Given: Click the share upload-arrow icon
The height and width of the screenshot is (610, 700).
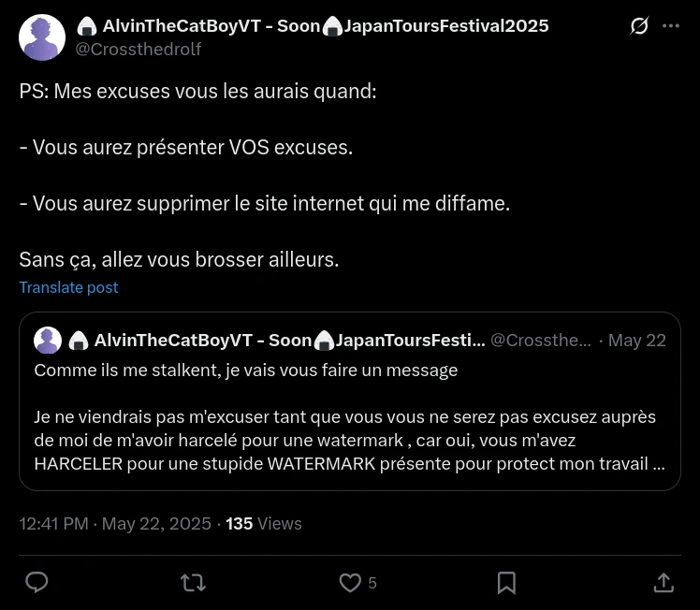Looking at the screenshot, I should click(x=664, y=583).
